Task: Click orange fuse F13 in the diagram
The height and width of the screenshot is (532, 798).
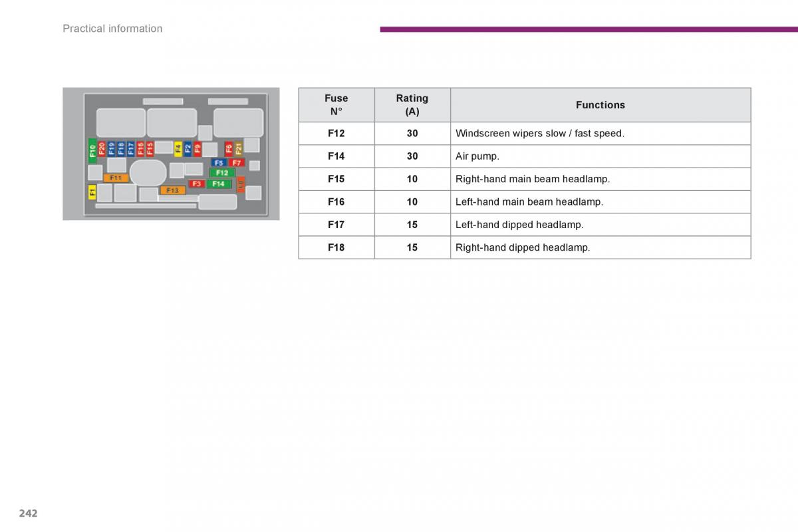Action: pyautogui.click(x=173, y=190)
